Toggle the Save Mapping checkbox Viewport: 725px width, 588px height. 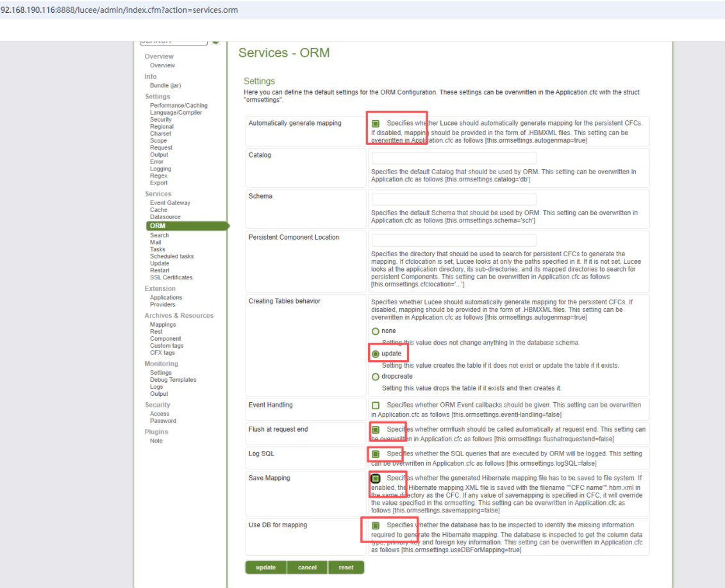pos(376,478)
